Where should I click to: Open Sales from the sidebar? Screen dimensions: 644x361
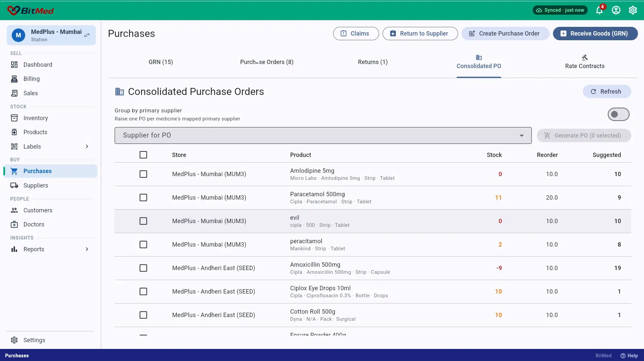50,93
